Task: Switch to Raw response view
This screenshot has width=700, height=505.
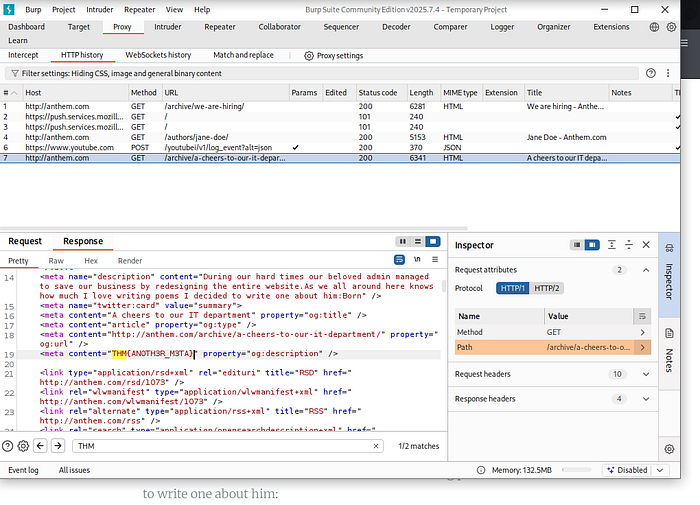Action: pos(56,261)
